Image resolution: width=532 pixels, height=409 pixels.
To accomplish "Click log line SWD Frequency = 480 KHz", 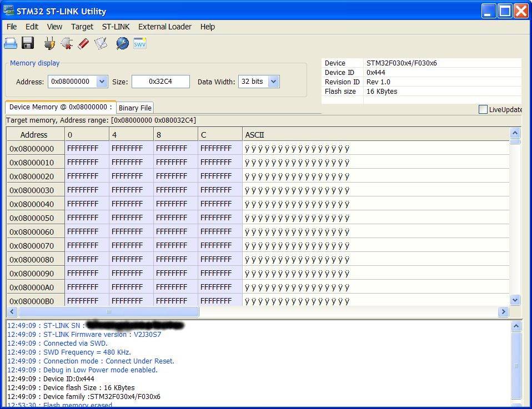I will (69, 352).
